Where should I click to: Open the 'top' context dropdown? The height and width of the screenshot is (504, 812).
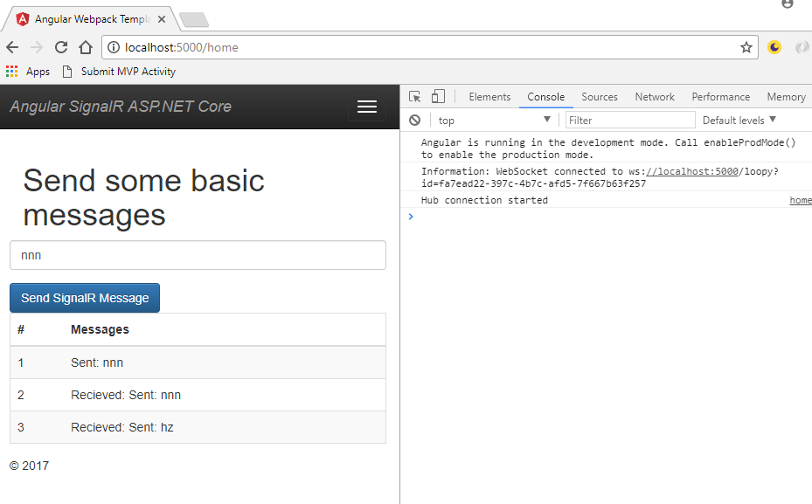point(494,121)
